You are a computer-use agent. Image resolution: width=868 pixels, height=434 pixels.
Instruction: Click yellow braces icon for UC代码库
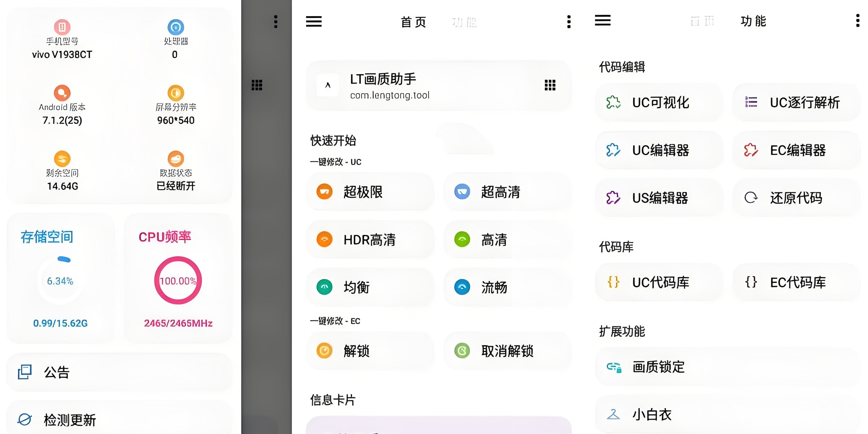(613, 282)
